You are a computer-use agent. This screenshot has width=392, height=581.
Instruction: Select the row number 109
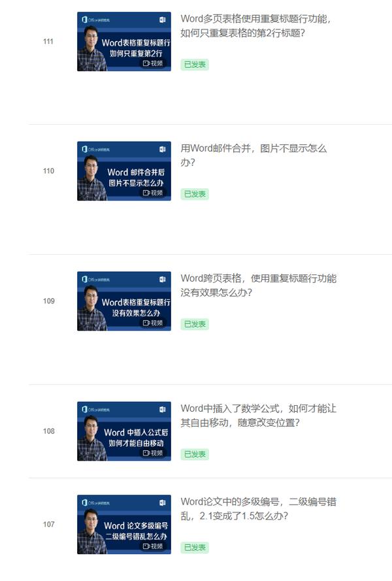(49, 301)
